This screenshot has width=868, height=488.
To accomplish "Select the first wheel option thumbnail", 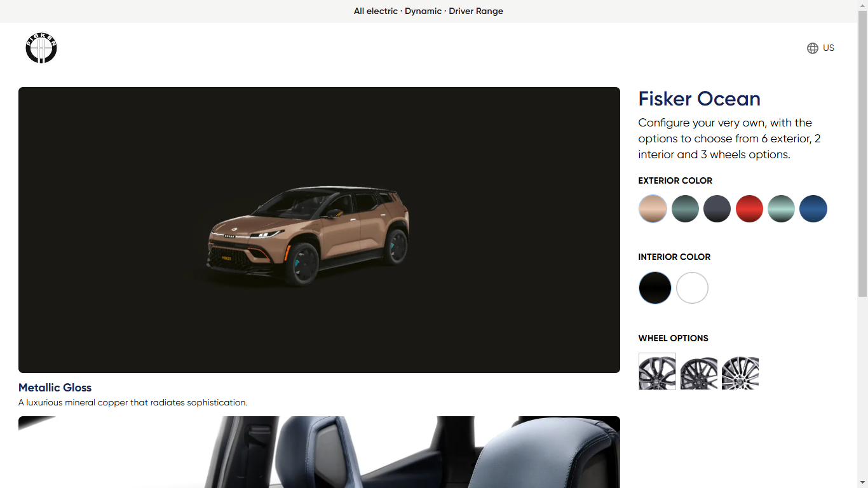I will tap(657, 371).
